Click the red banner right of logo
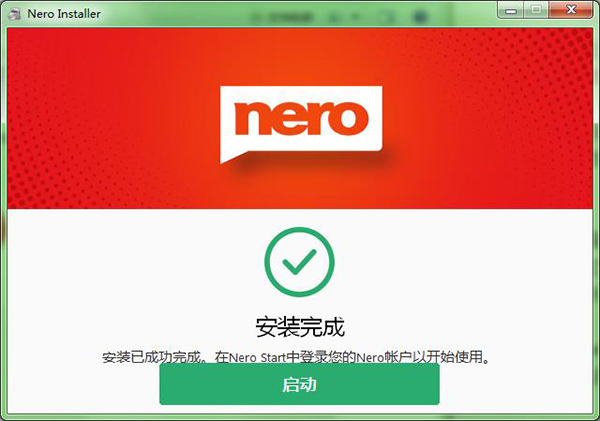600x421 pixels. coord(488,119)
